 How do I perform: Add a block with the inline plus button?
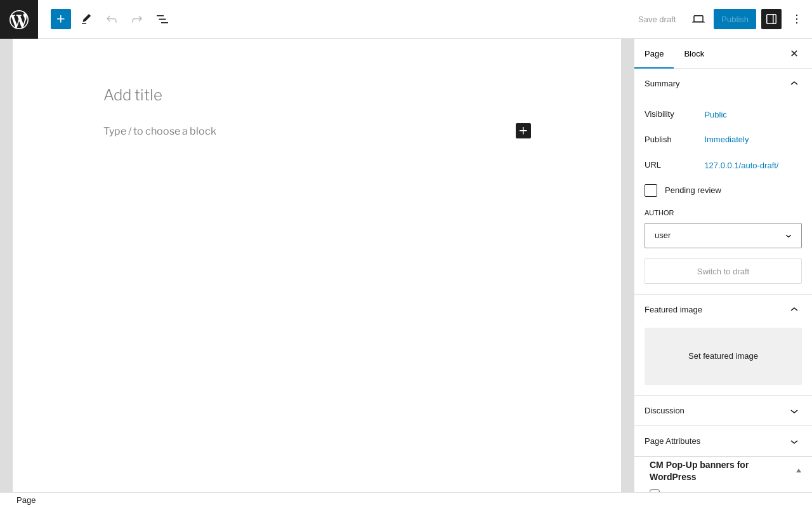click(x=523, y=131)
